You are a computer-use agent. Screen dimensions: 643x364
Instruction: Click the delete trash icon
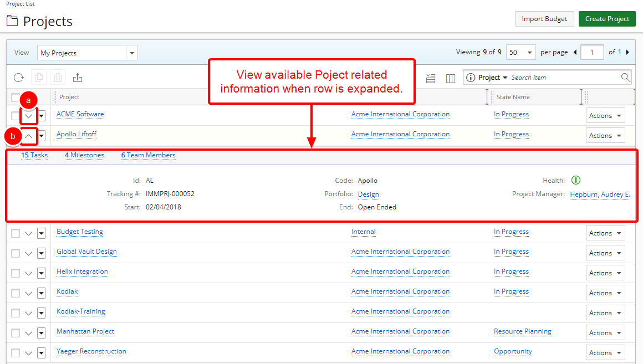pos(58,78)
